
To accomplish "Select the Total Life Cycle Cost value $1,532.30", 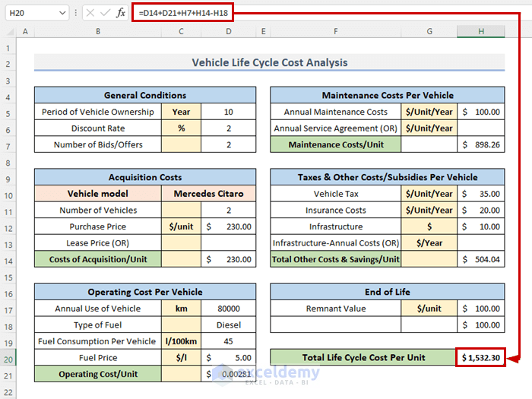I will click(480, 357).
